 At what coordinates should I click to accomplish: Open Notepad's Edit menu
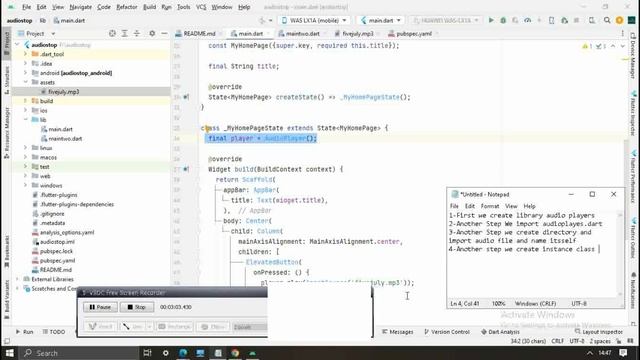[x=470, y=206]
